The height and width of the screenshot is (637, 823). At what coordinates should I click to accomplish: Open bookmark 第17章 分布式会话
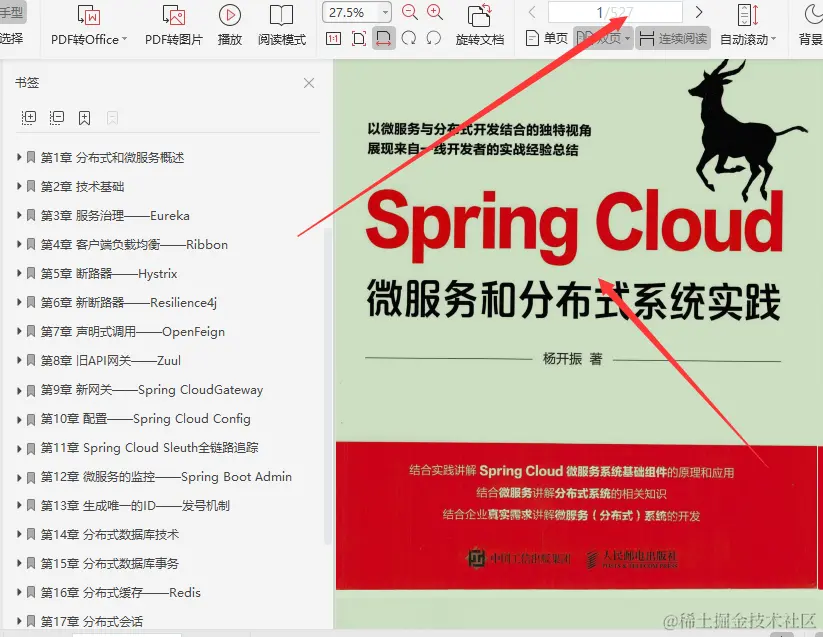92,622
